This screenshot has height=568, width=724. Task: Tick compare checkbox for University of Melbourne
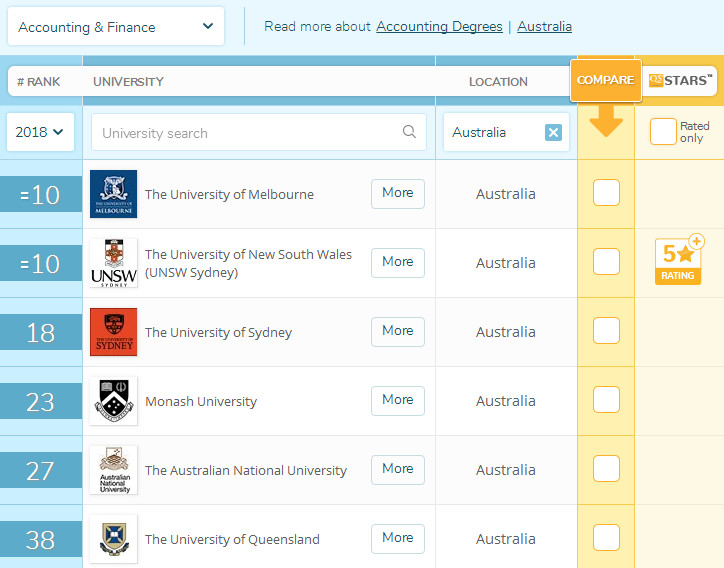click(x=606, y=193)
